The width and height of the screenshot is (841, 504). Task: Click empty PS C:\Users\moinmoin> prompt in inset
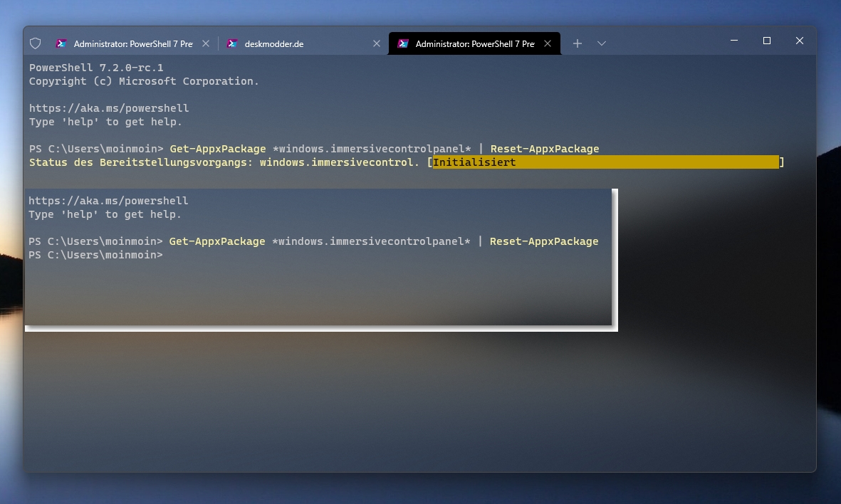click(95, 255)
